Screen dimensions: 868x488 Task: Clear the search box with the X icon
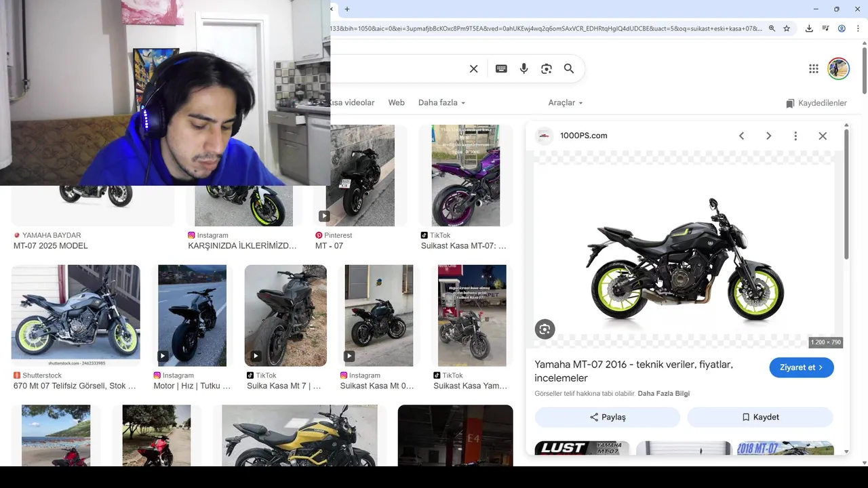click(x=474, y=68)
